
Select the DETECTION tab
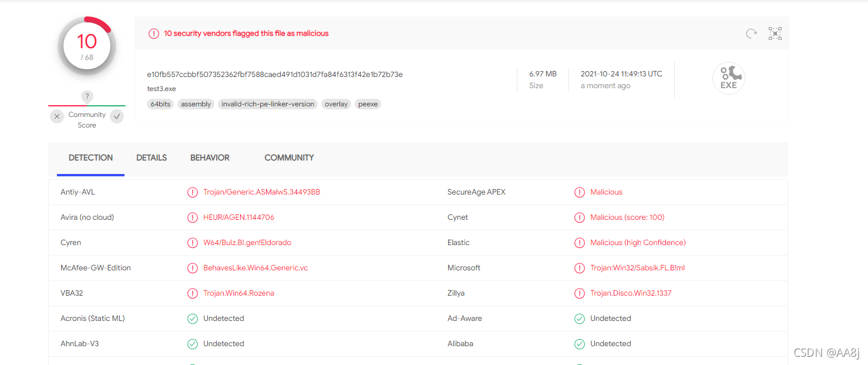pos(90,158)
